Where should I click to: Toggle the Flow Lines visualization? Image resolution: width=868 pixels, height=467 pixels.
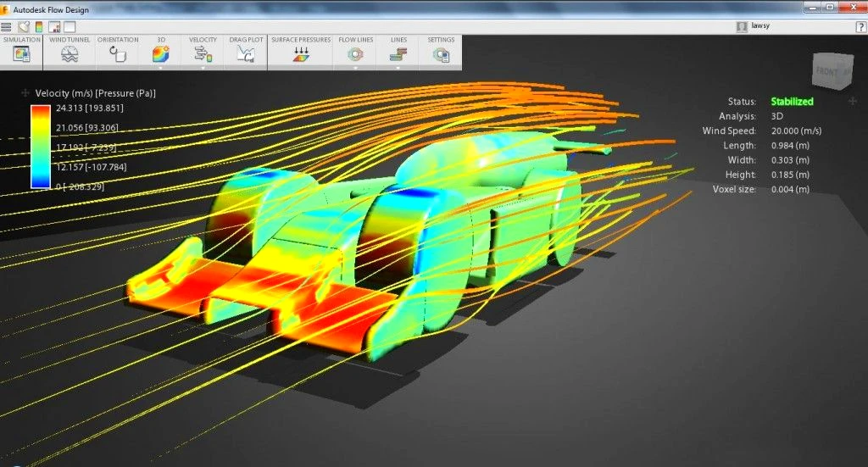pos(355,51)
